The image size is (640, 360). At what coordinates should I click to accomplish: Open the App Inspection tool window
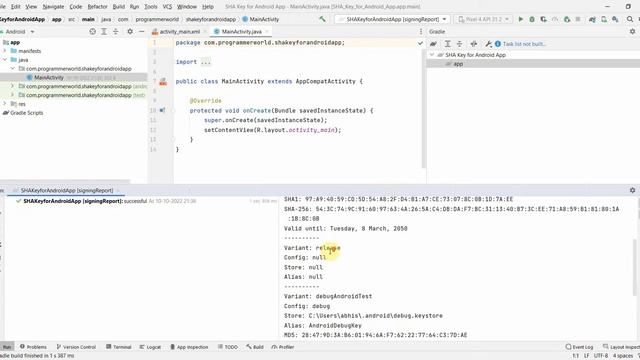pos(189,347)
